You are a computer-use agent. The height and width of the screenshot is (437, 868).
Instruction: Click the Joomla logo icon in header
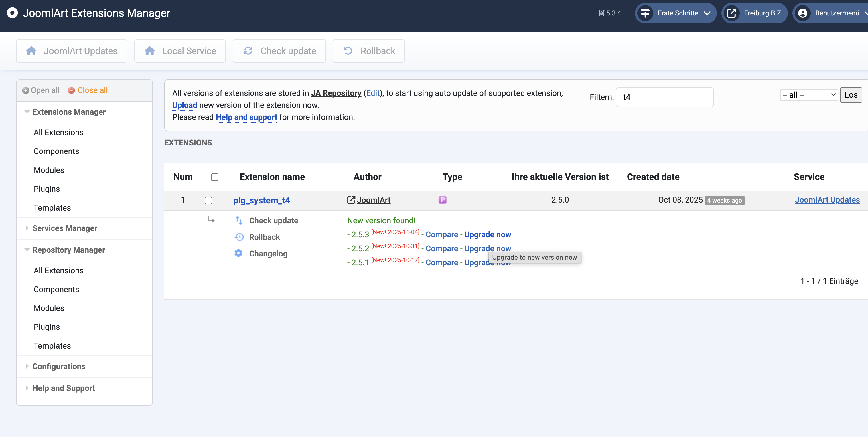coord(12,13)
